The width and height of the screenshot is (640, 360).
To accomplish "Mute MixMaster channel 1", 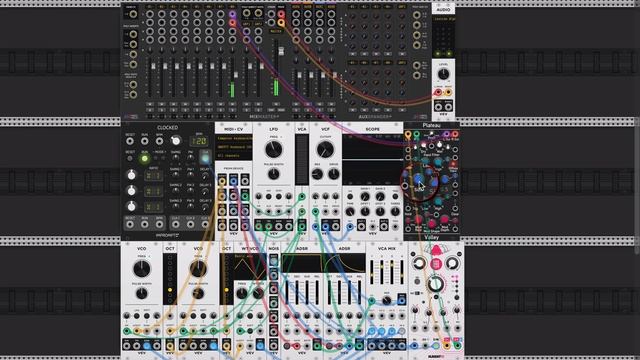I will (150, 104).
